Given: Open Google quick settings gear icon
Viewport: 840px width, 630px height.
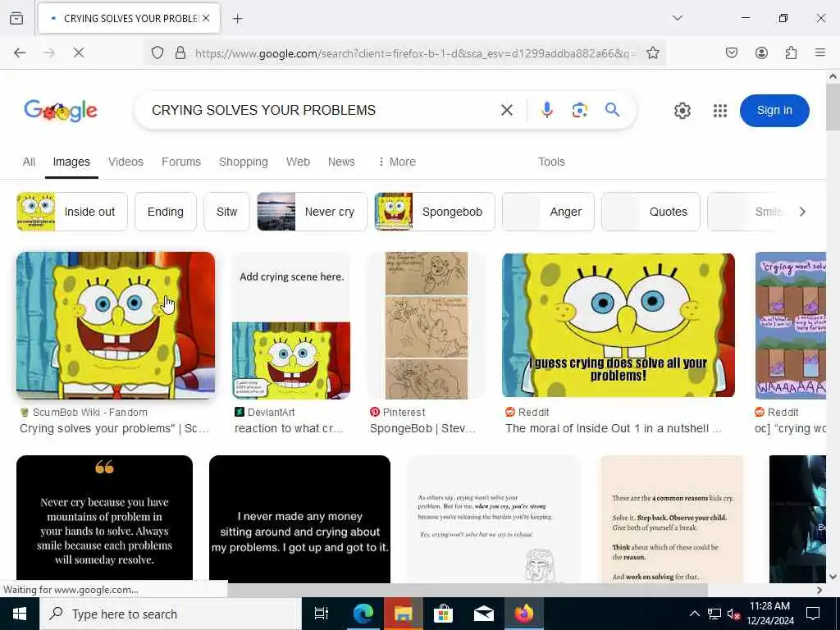Looking at the screenshot, I should 682,111.
